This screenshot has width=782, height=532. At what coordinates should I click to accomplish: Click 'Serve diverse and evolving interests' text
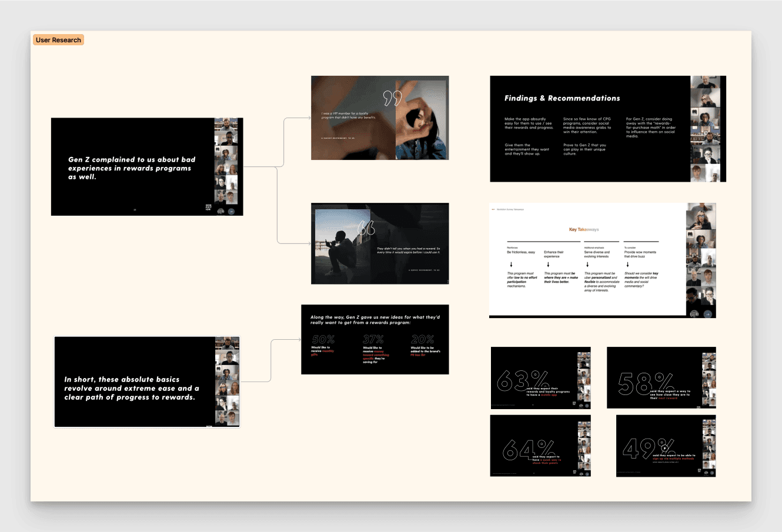pyautogui.click(x=597, y=255)
